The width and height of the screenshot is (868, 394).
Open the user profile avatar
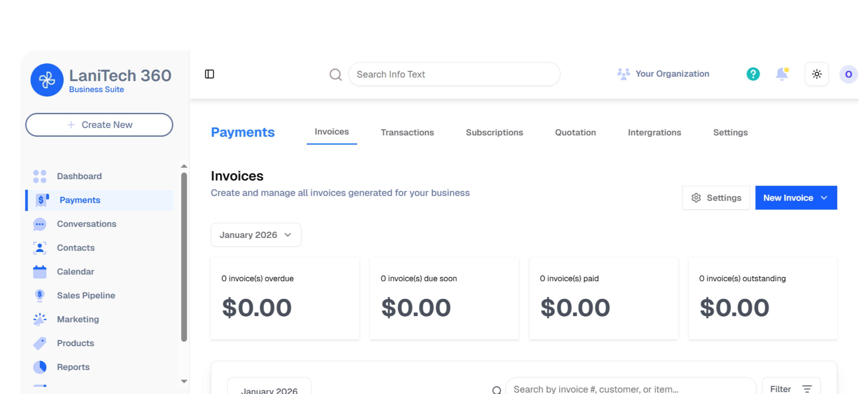pos(848,75)
